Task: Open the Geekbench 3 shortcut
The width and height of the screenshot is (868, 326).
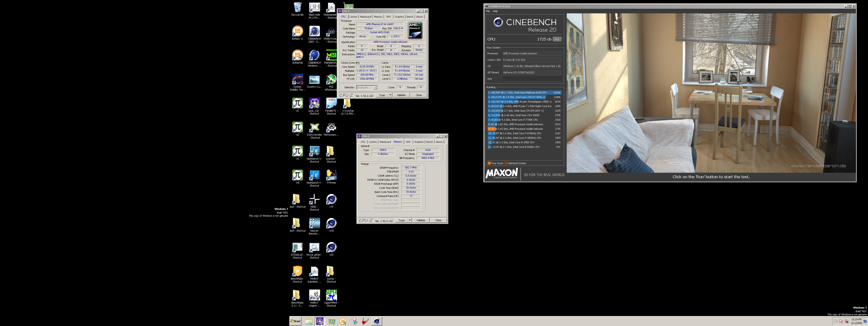Action: 314,154
